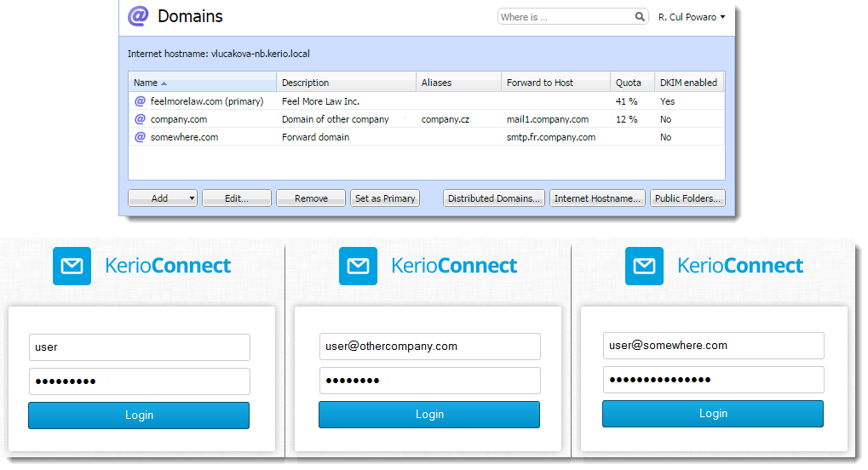This screenshot has width=868, height=470.
Task: Click the user@somewhere.com username field
Action: coord(714,346)
